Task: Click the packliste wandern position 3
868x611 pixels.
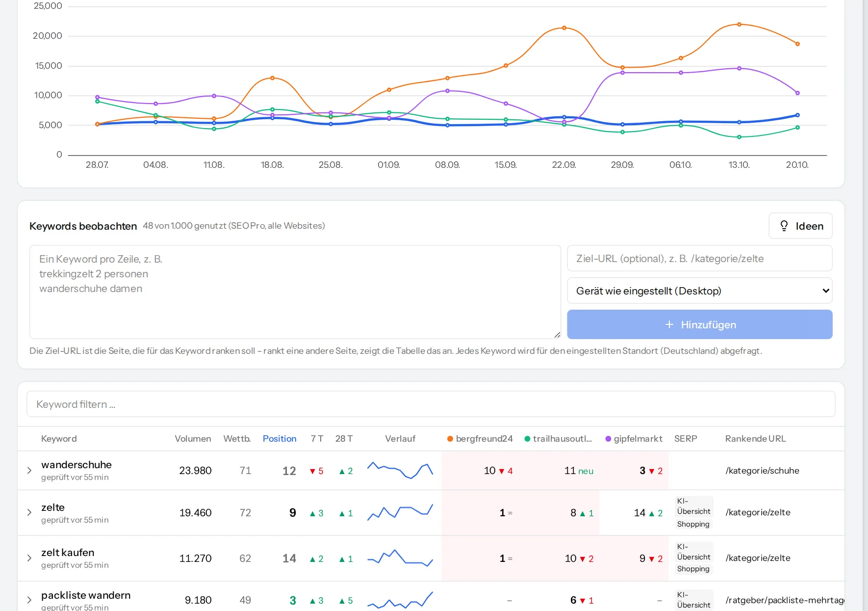Action: [x=293, y=600]
